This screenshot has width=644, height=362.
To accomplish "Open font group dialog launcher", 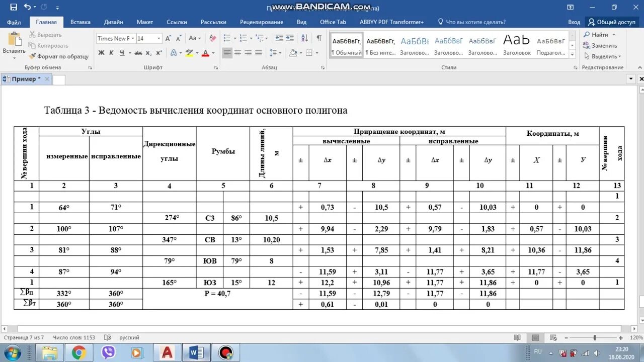I will point(216,67).
